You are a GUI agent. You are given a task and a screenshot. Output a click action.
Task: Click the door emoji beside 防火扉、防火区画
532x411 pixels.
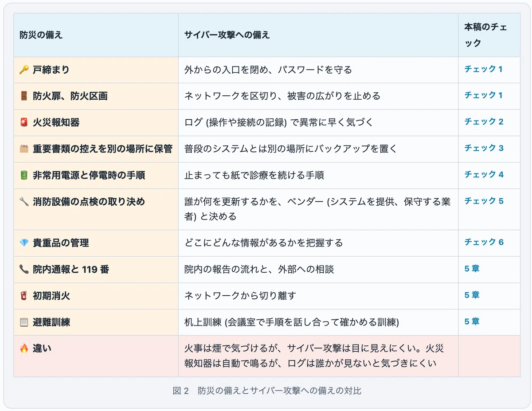click(x=24, y=96)
